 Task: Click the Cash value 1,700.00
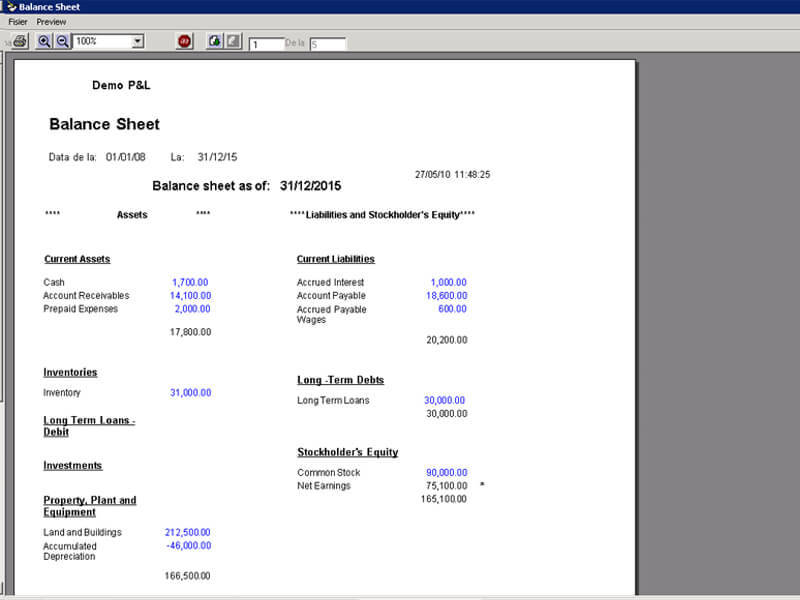click(190, 282)
